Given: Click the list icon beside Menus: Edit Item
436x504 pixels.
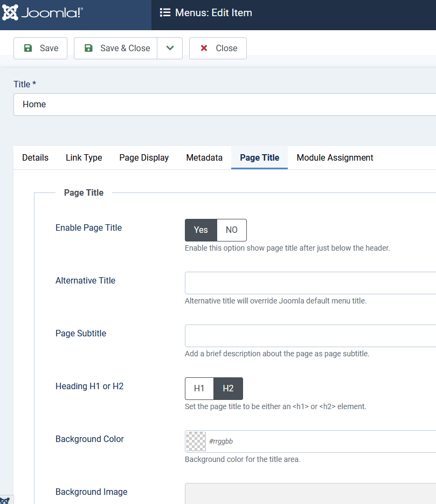Looking at the screenshot, I should (x=165, y=12).
